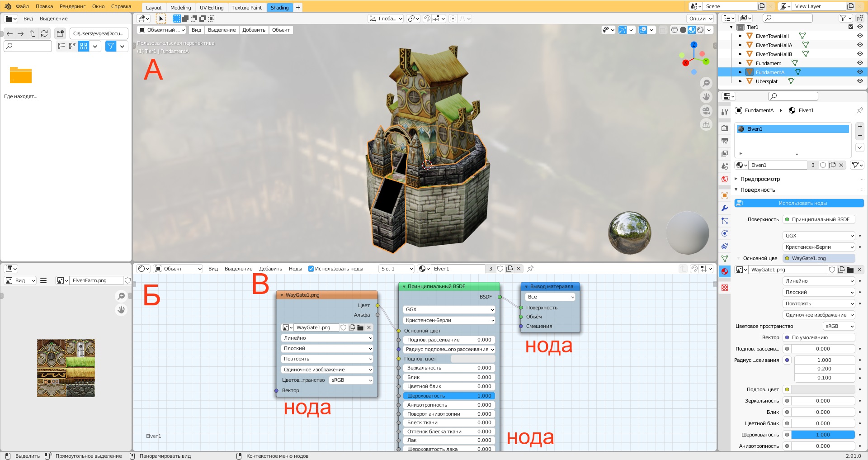Screen dimensions: 868x460
Task: Select rendered viewport shading mode
Action: tap(700, 30)
